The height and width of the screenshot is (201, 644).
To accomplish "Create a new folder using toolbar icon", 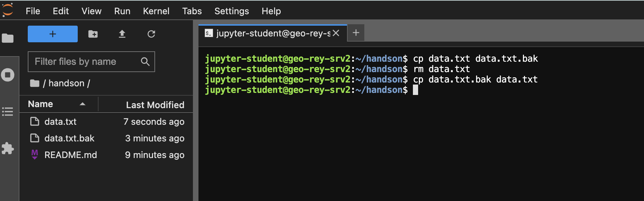I will pos(93,34).
